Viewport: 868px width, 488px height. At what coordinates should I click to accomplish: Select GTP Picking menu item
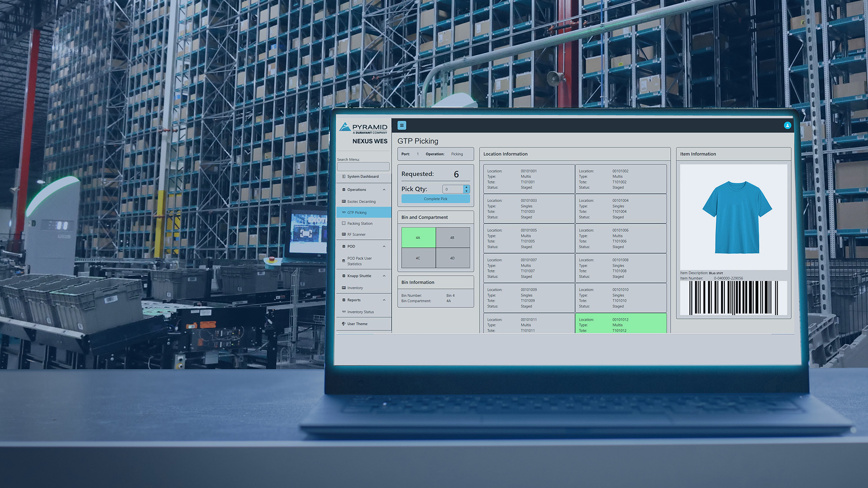[x=364, y=213]
